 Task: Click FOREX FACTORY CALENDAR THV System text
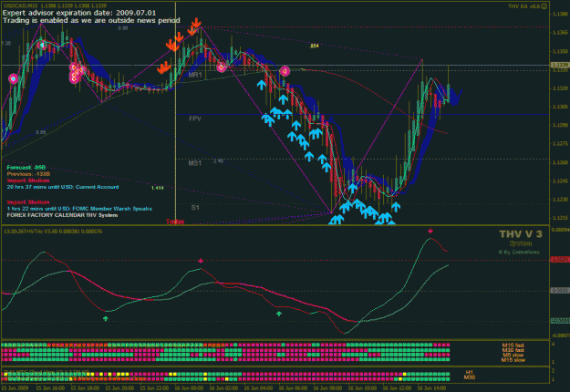pyautogui.click(x=62, y=215)
